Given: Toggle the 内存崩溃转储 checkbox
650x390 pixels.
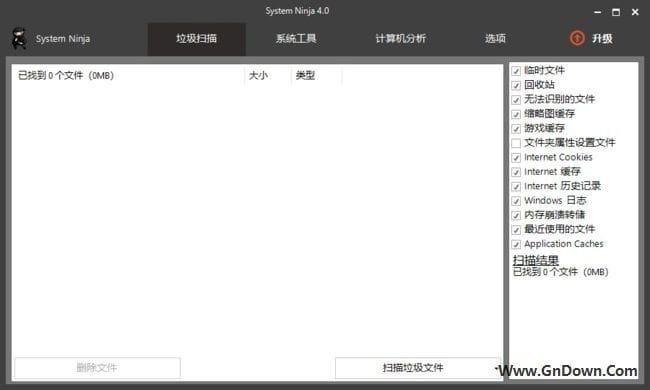Looking at the screenshot, I should (516, 216).
